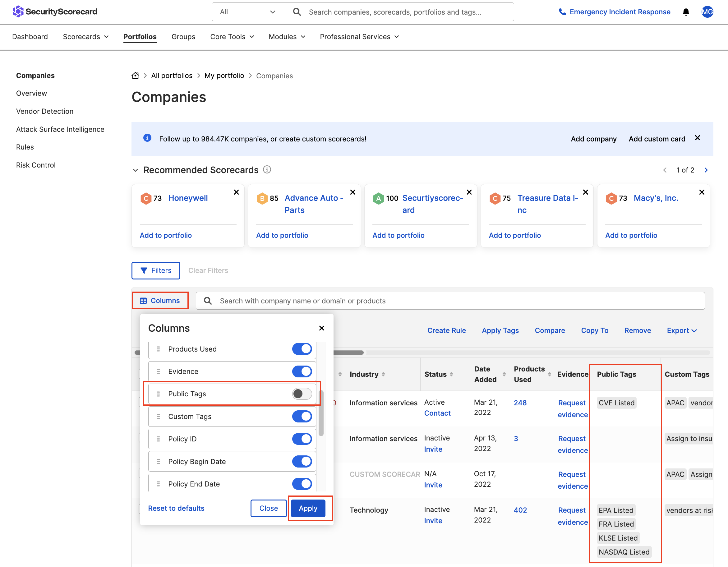Dismiss the Advance Auto Parts card

point(353,192)
